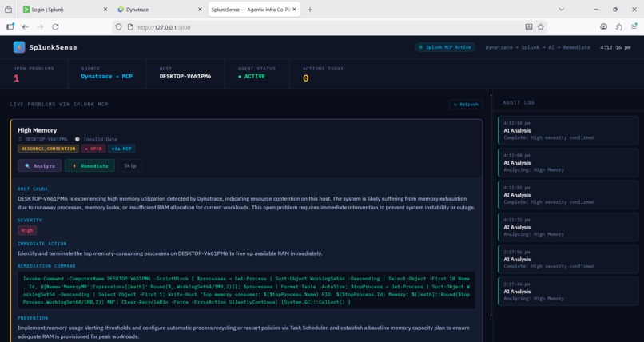Click the page info icon in address bar
Screen dimensions: 644x342
click(130, 27)
